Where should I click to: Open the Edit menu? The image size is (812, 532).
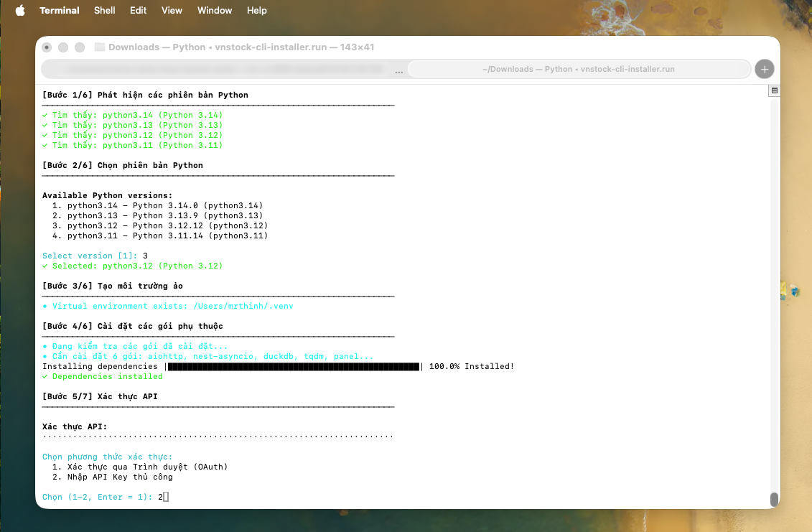coord(139,11)
